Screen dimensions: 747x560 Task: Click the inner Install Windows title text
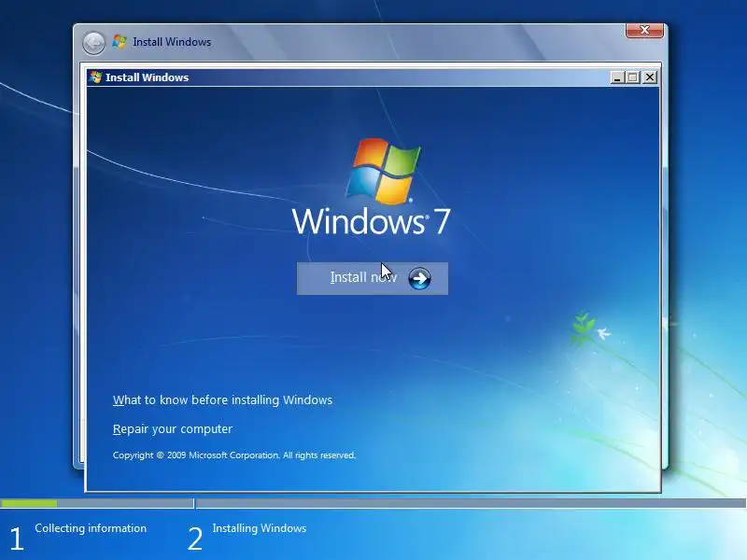(148, 77)
